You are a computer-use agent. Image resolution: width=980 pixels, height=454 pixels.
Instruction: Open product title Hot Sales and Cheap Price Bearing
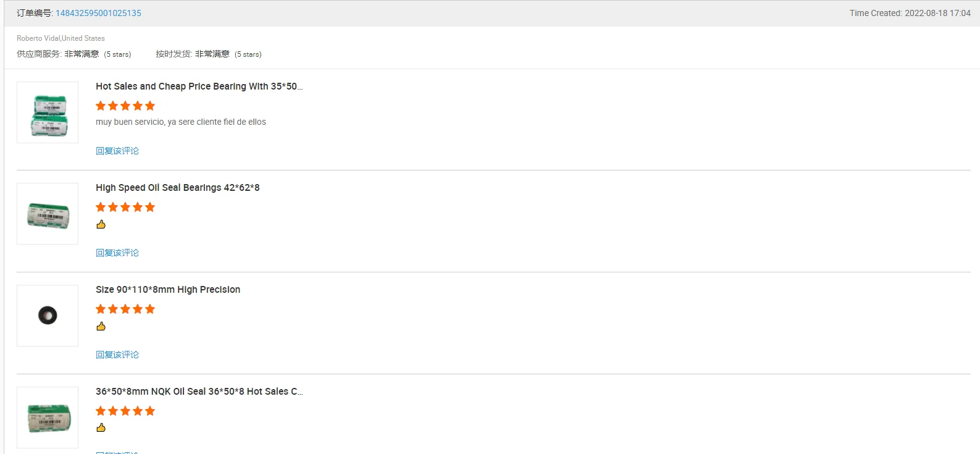point(199,86)
